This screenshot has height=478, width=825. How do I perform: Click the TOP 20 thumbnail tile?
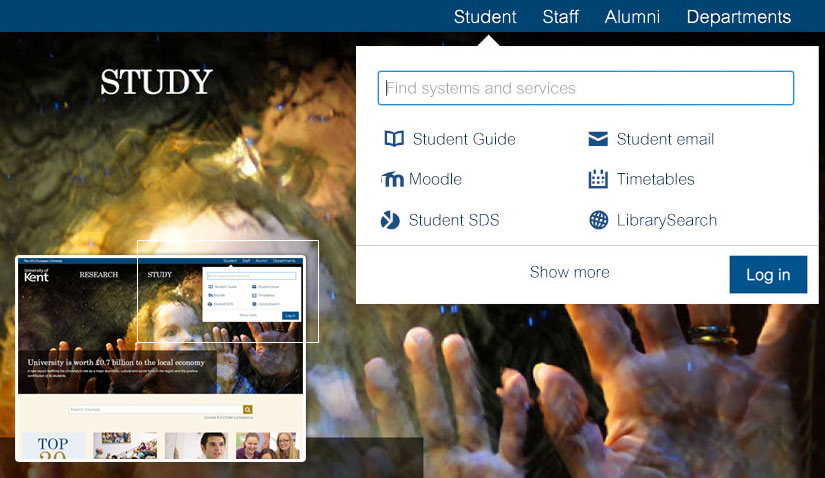pyautogui.click(x=53, y=446)
